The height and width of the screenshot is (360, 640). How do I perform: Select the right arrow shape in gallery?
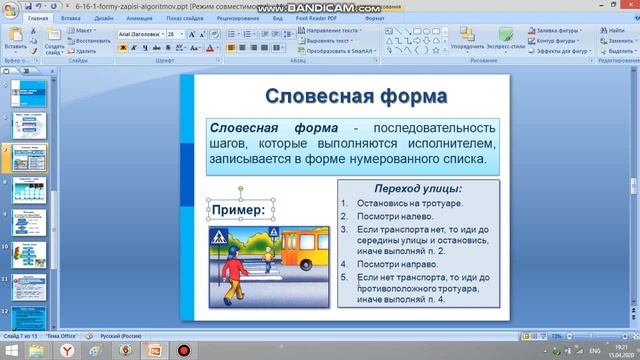coord(417,41)
